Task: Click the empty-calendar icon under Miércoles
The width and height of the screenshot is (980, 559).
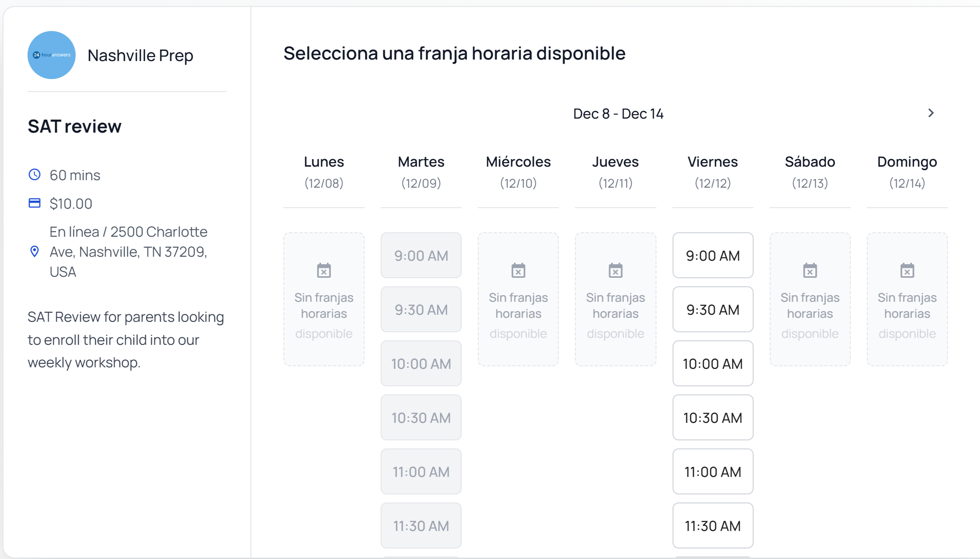Action: (x=518, y=270)
